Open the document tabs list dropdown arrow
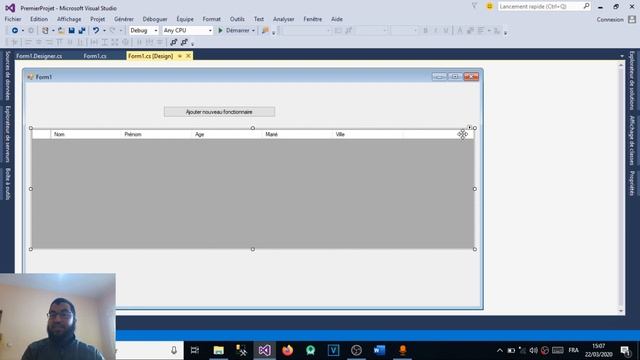Image resolution: width=640 pixels, height=360 pixels. click(622, 56)
